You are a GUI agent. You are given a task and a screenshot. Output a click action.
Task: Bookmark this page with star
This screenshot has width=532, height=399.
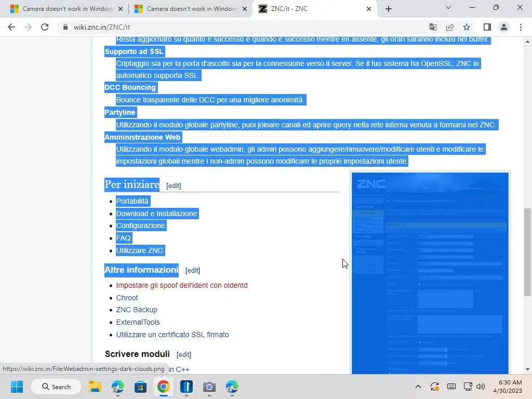click(467, 27)
